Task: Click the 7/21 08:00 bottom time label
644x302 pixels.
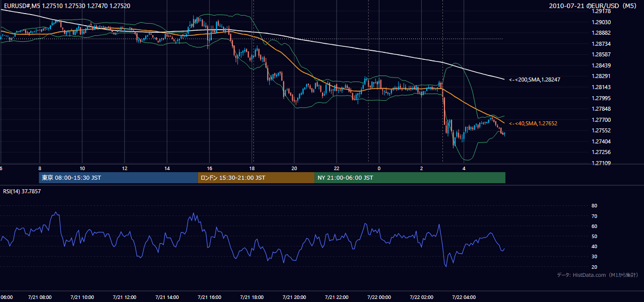Action: (40, 297)
